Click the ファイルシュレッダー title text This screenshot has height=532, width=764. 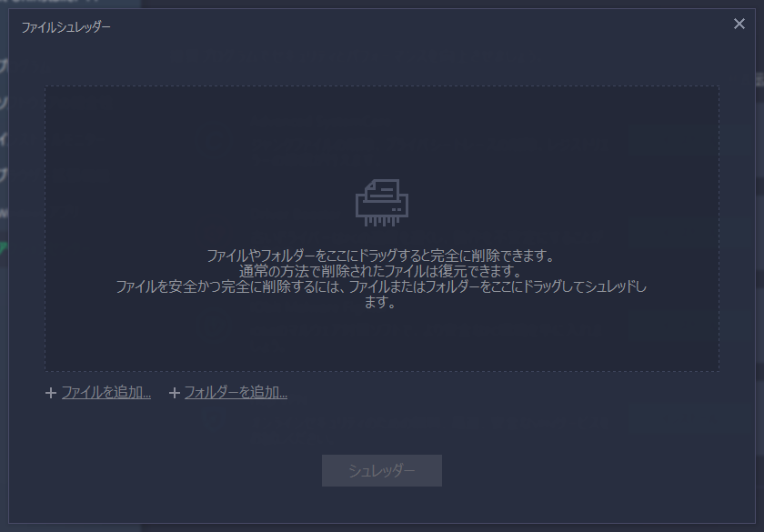(65, 26)
